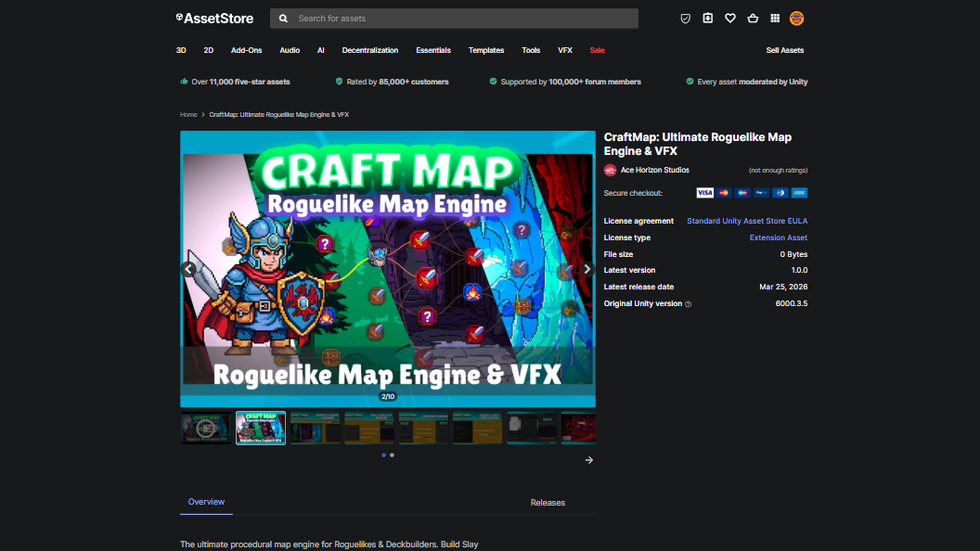The width and height of the screenshot is (980, 551).
Task: Click the verified shield icon
Action: [x=685, y=18]
